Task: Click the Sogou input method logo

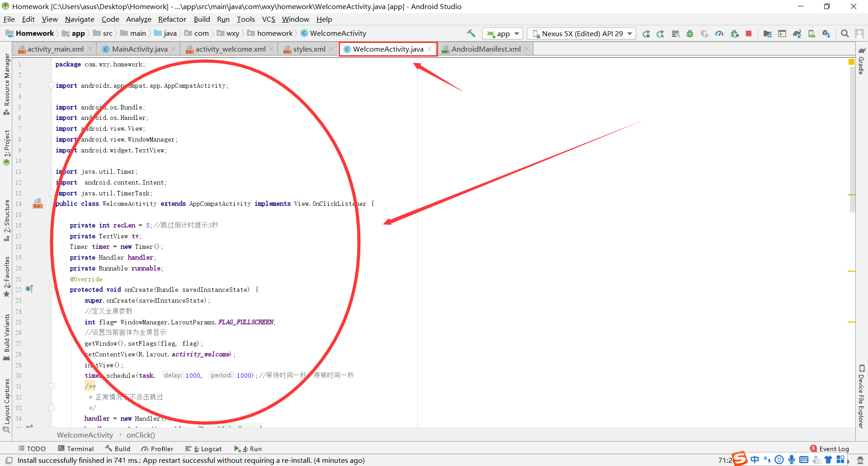Action: (x=740, y=459)
